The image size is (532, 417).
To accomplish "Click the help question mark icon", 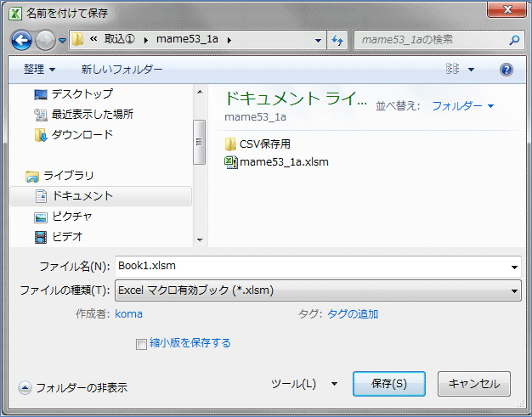I will (507, 70).
